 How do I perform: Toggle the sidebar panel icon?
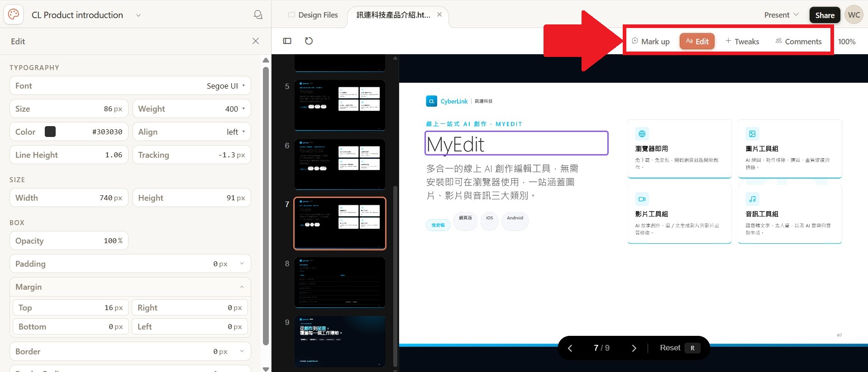[287, 41]
